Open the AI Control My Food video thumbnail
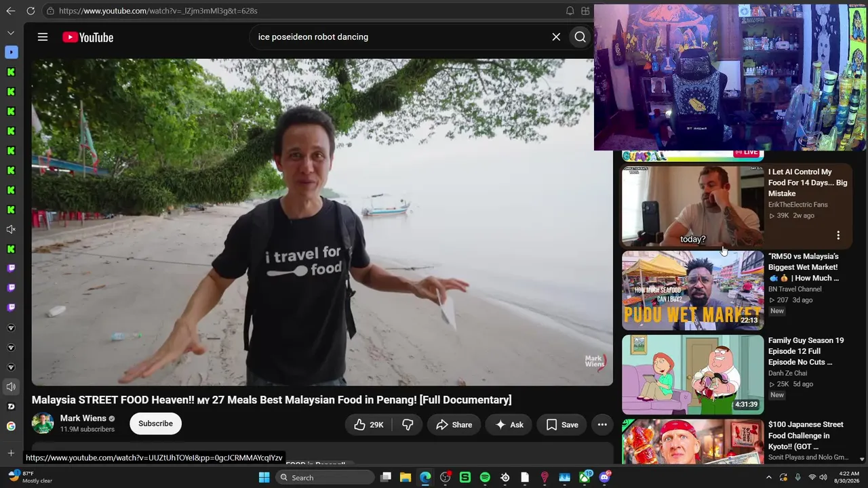Viewport: 868px width, 488px height. tap(692, 207)
